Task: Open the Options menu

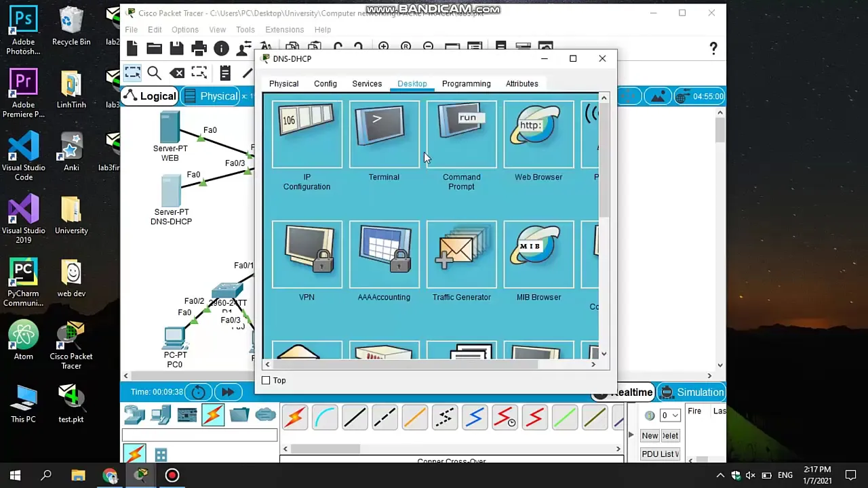Action: [185, 30]
